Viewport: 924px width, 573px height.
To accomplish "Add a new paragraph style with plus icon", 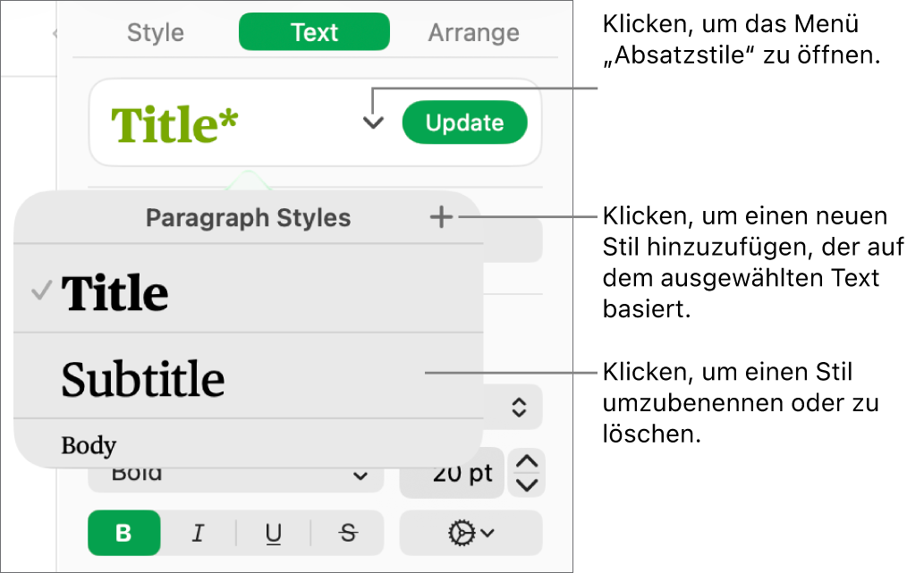I will pos(441,217).
